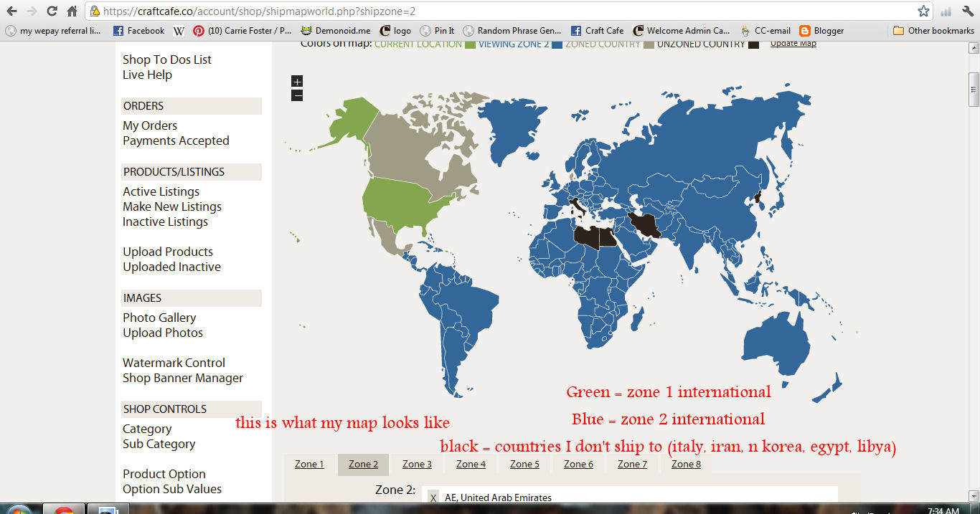The height and width of the screenshot is (514, 980).
Task: Open the Photo Gallery
Action: tap(159, 318)
